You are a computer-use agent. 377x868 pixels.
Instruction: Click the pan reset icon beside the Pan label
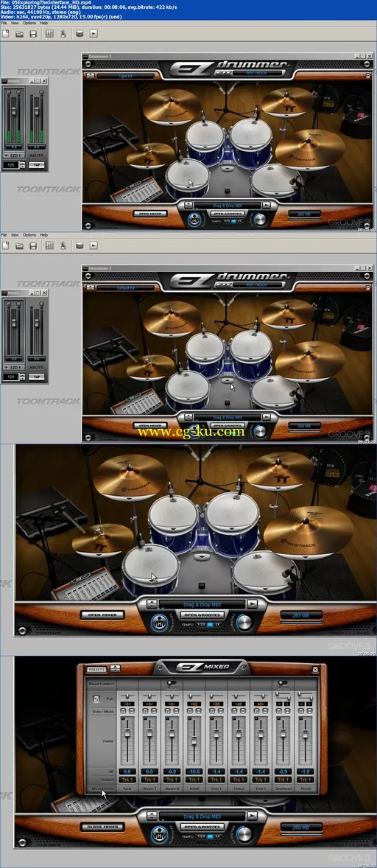point(96,699)
